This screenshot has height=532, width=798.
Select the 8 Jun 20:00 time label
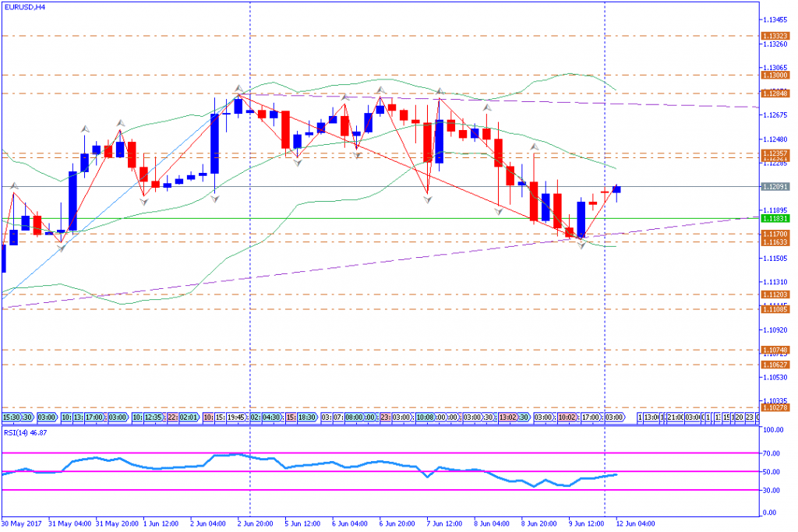(539, 523)
